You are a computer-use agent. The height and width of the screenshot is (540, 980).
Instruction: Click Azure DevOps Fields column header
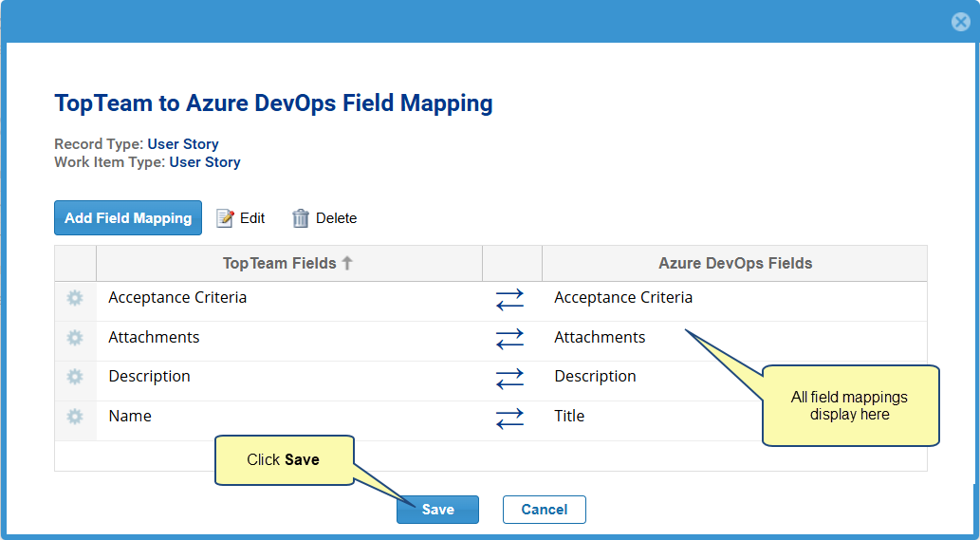(734, 264)
